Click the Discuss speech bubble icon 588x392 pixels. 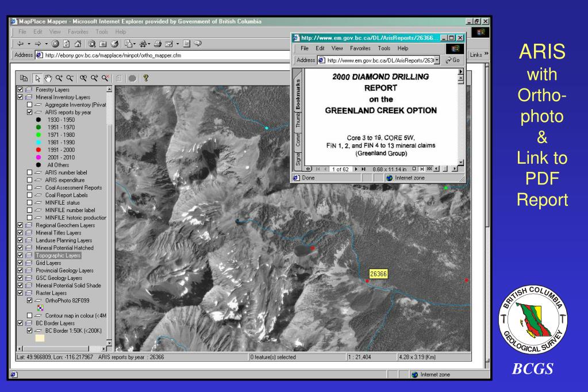(x=198, y=44)
